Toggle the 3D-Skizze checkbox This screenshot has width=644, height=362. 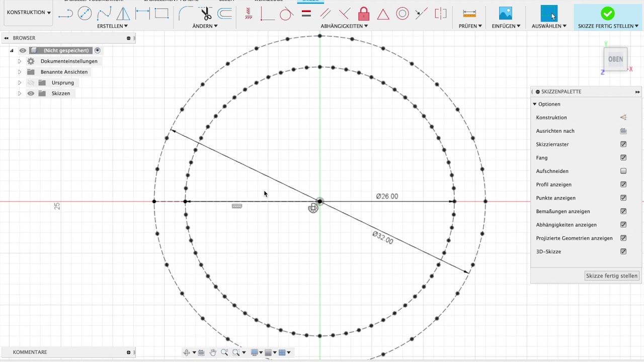click(623, 251)
